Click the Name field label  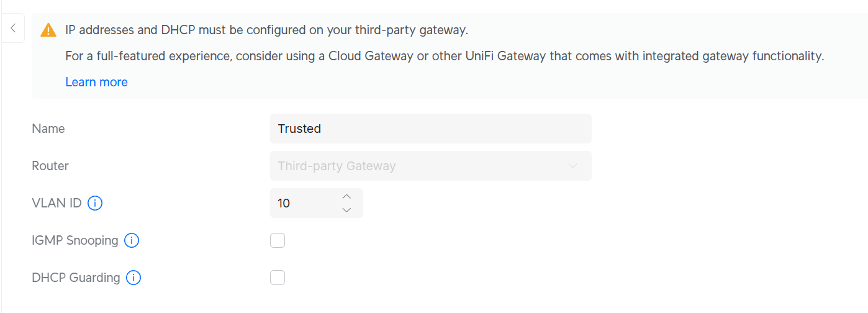pos(48,129)
